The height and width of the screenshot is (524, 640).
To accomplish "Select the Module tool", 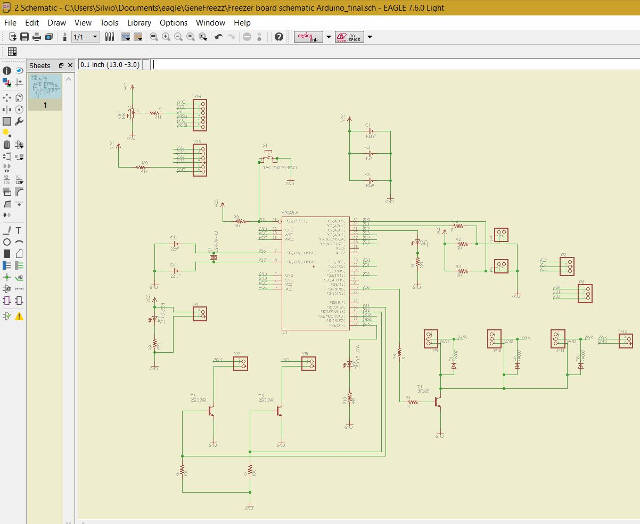I will point(7,301).
